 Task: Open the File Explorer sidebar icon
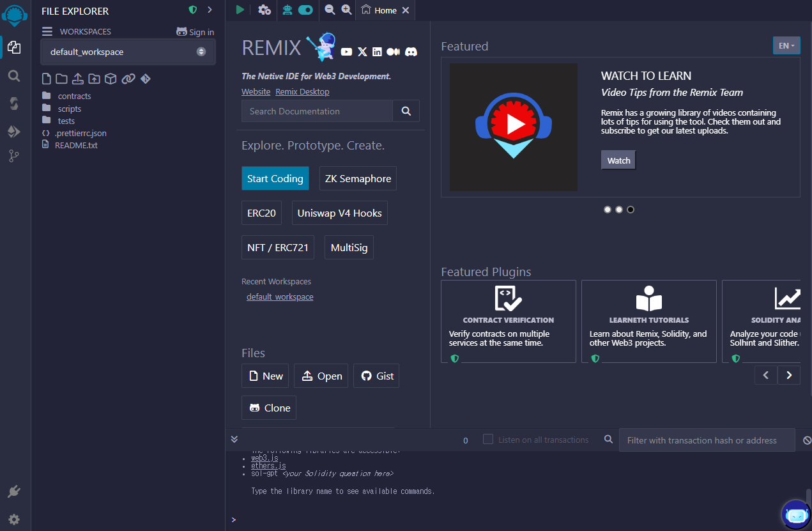[x=14, y=47]
